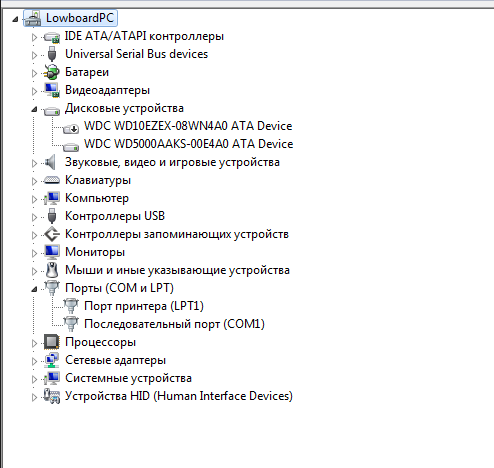Select WDC WD5000AAKS-00E4A0 ATA Device
Image resolution: width=494 pixels, height=468 pixels.
(189, 144)
